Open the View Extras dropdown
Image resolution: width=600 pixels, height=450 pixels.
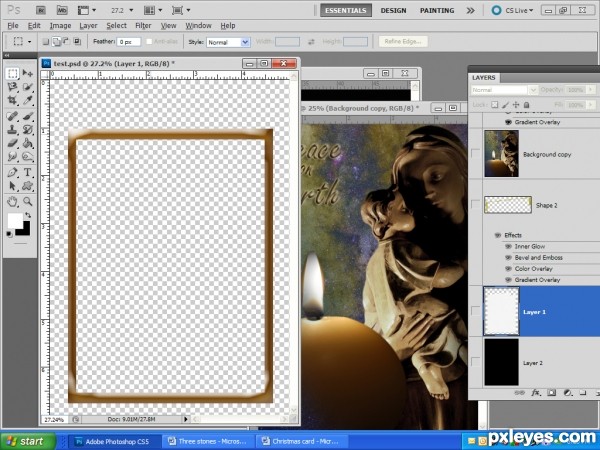click(87, 10)
